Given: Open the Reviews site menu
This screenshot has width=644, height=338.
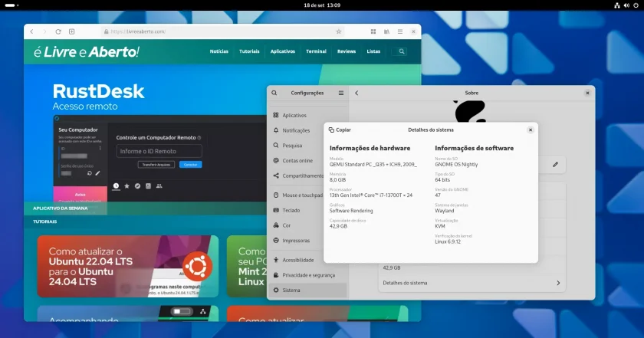Looking at the screenshot, I should 347,51.
